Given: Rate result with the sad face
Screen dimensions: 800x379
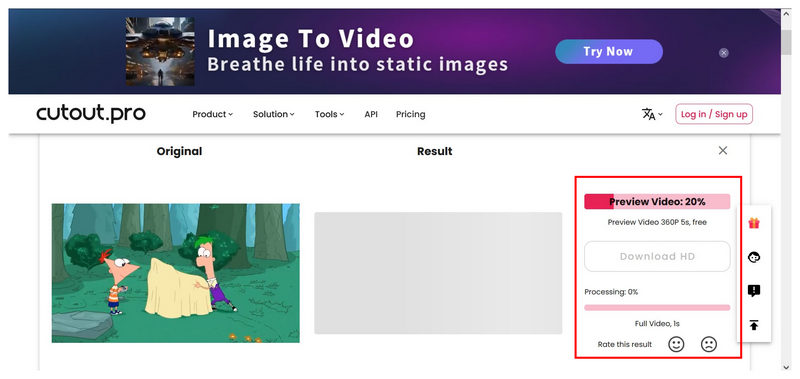Looking at the screenshot, I should coord(709,344).
